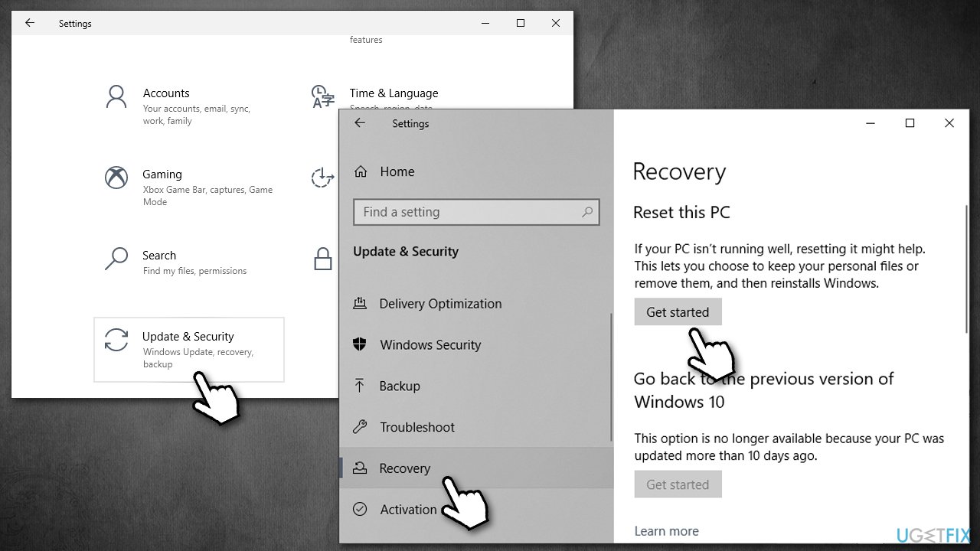This screenshot has width=980, height=551.
Task: Click Delivery Optimization icon
Action: 360,304
